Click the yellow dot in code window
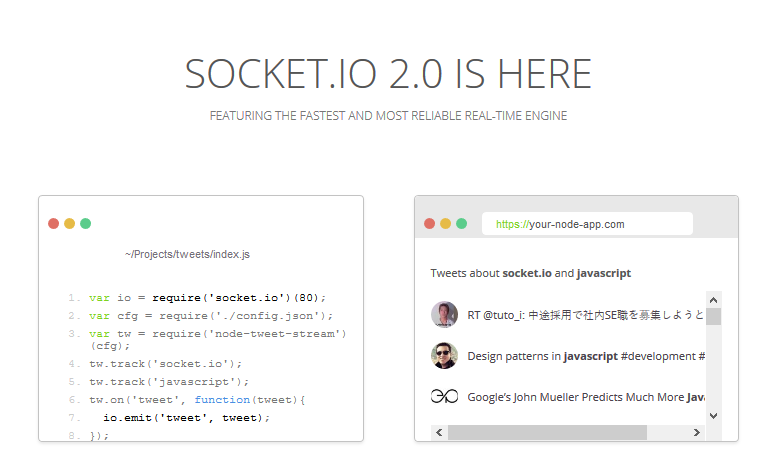 (x=69, y=224)
